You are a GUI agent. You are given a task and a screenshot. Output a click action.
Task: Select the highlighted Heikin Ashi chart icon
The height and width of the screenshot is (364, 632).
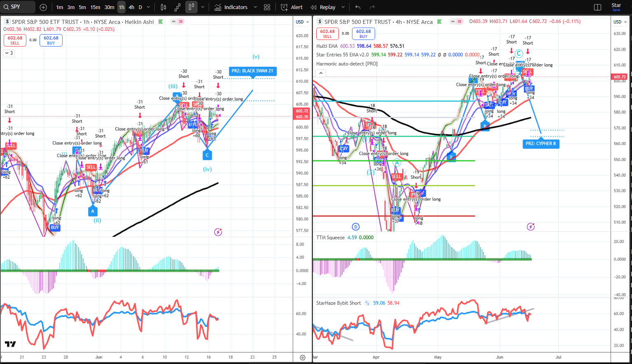point(191,7)
